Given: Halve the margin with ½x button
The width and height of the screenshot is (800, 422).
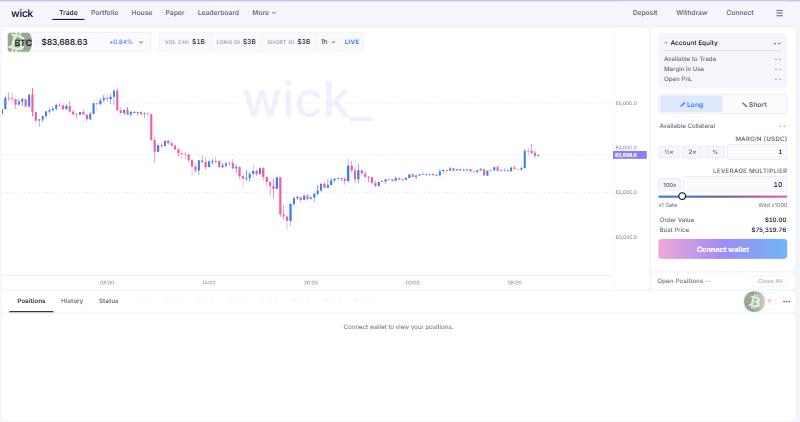Looking at the screenshot, I should click(669, 152).
